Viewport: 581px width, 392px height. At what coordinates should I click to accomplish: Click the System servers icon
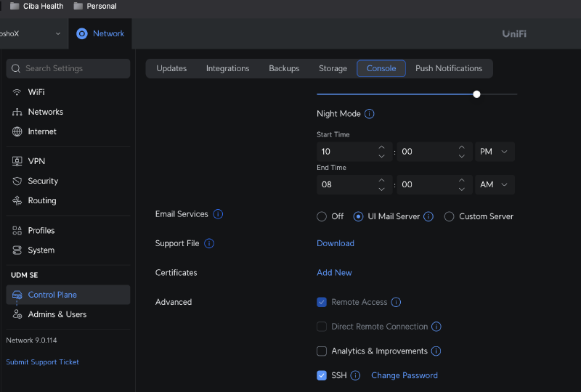(x=17, y=250)
